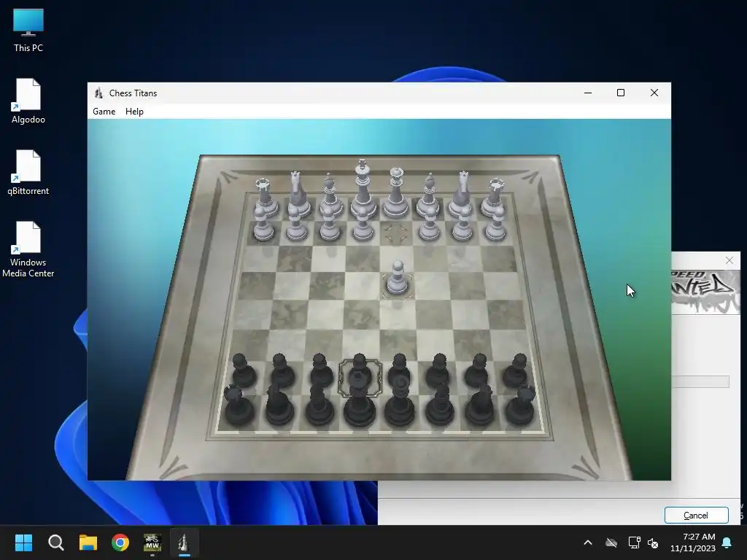Open the notifications bell icon
Image resolution: width=747 pixels, height=560 pixels.
click(727, 542)
